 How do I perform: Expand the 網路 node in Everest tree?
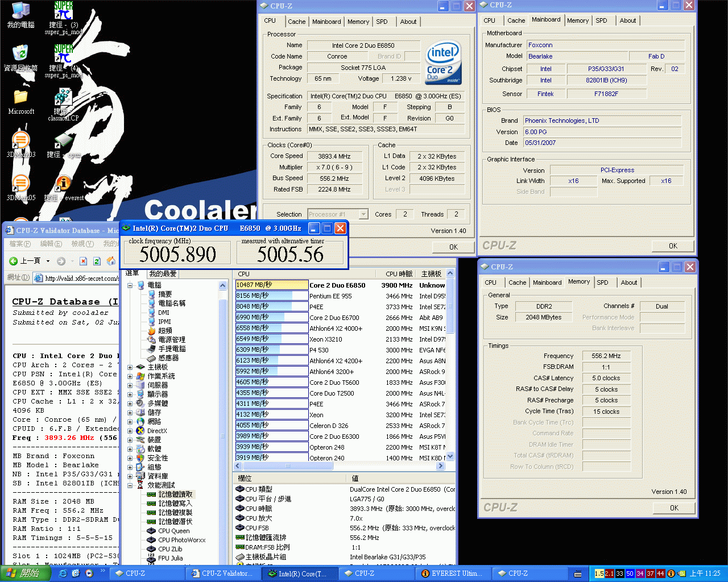[x=130, y=422]
